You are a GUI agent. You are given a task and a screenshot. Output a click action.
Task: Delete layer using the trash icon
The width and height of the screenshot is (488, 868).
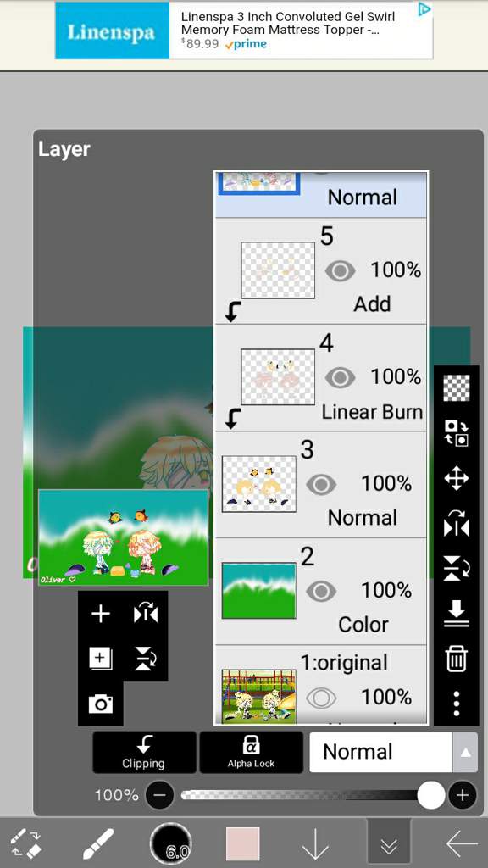click(x=456, y=659)
